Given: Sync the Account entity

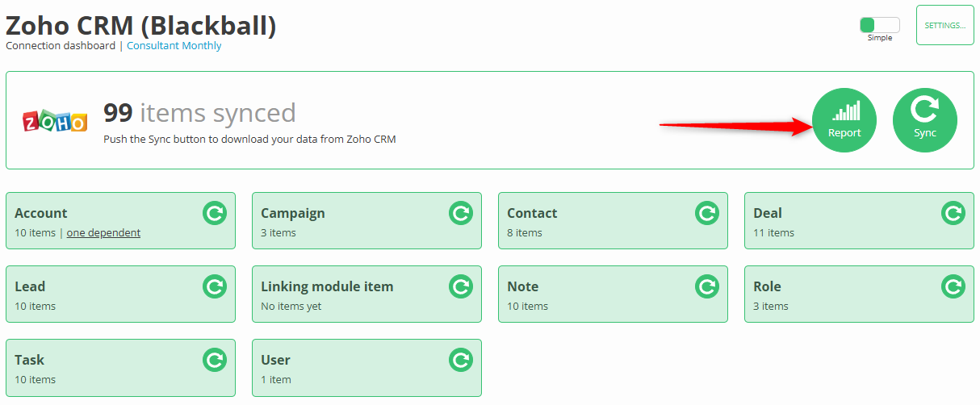Looking at the screenshot, I should pyautogui.click(x=214, y=213).
